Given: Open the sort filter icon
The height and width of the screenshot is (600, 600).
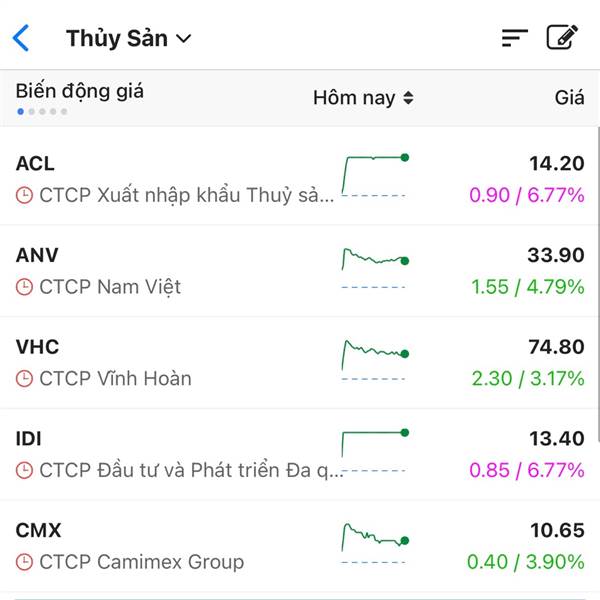Looking at the screenshot, I should (x=515, y=38).
